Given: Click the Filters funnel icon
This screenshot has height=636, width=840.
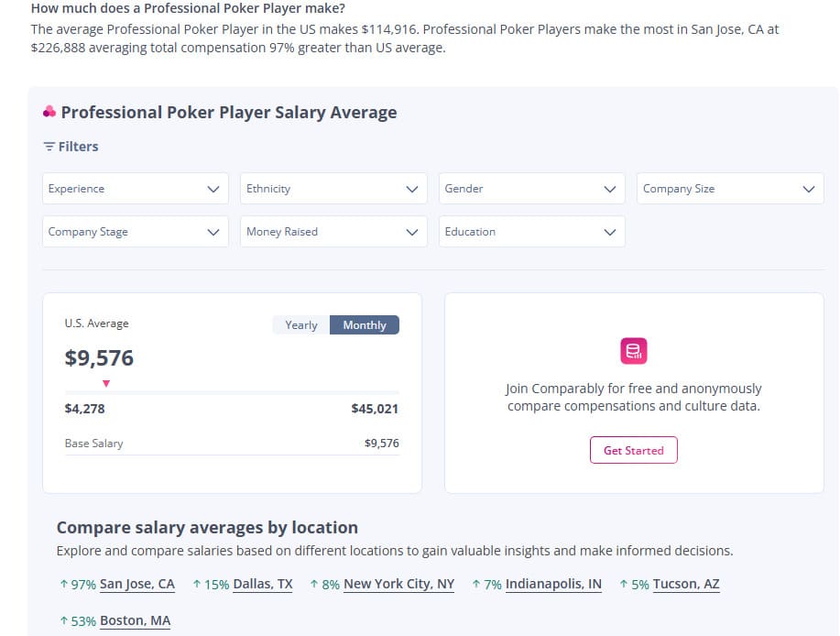Looking at the screenshot, I should coord(49,147).
